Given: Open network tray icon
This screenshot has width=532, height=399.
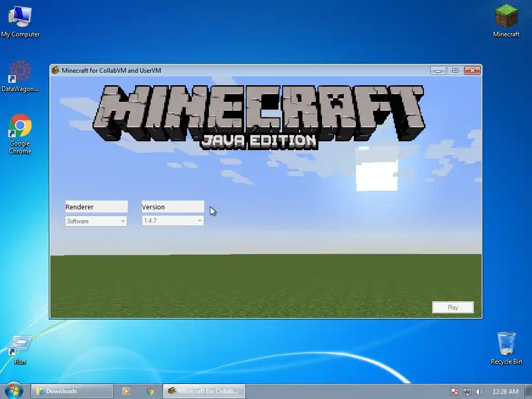Looking at the screenshot, I should (x=467, y=392).
